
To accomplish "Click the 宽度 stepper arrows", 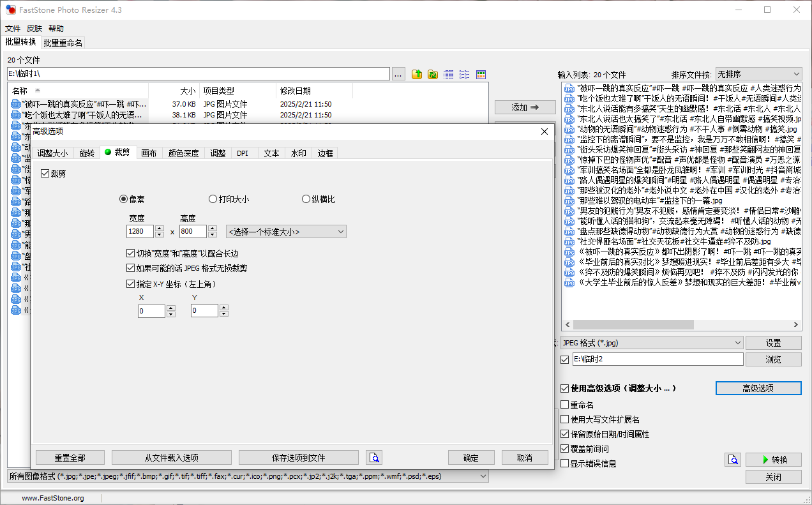I will point(160,231).
